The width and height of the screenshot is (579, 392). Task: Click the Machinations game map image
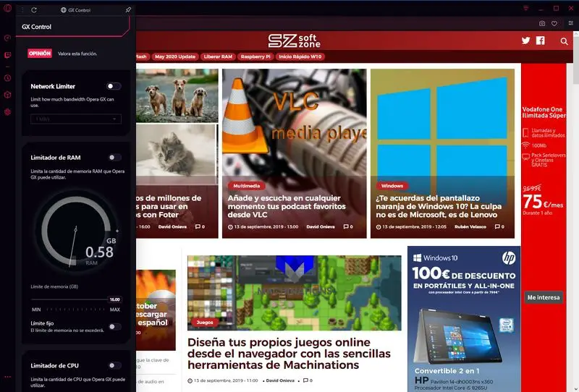tap(295, 293)
